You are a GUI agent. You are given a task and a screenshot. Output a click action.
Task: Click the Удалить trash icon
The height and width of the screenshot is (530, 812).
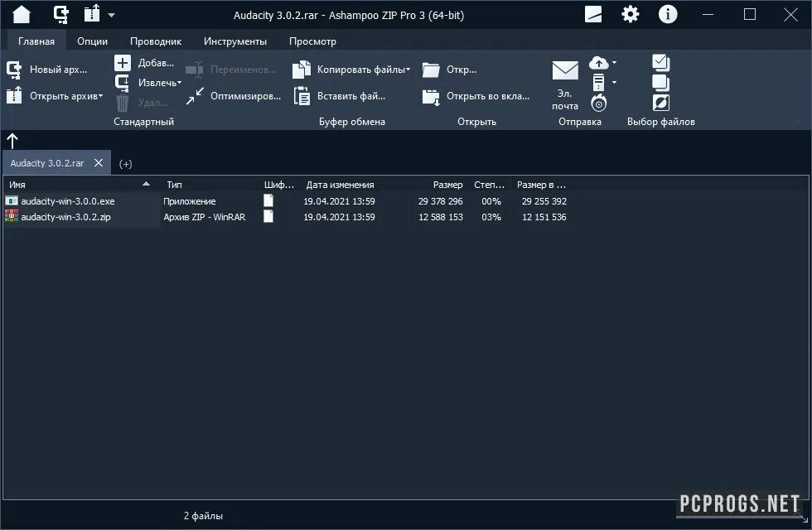(x=123, y=103)
